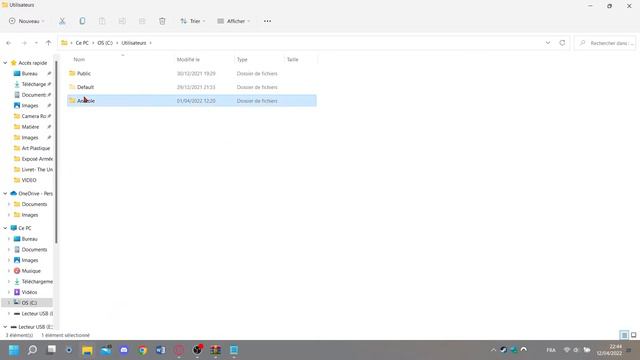Click the Share icon in toolbar
Image resolution: width=640 pixels, height=360 pixels.
[142, 21]
